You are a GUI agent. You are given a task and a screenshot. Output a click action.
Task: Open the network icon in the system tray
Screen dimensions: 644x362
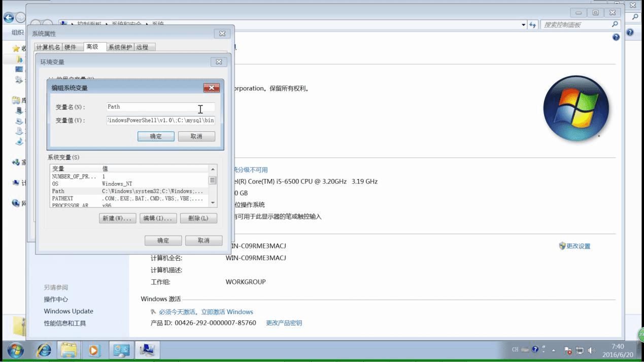[580, 349]
